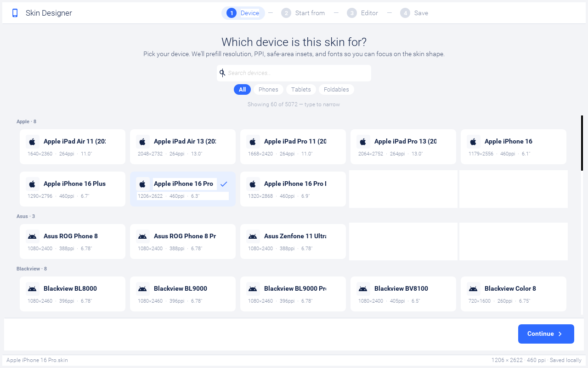The height and width of the screenshot is (368, 588).
Task: Filter devices by Tablets
Action: (301, 89)
